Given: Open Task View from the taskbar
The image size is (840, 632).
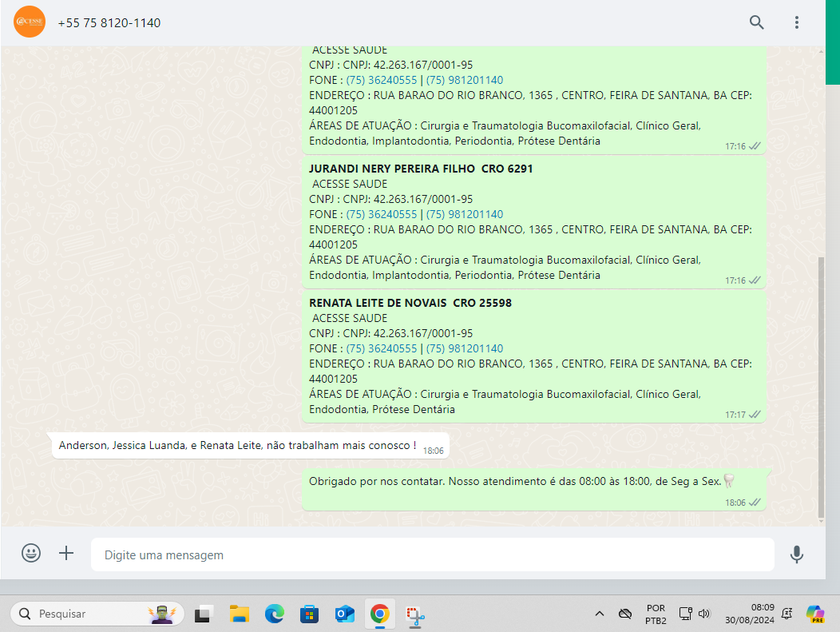Looking at the screenshot, I should [x=204, y=614].
